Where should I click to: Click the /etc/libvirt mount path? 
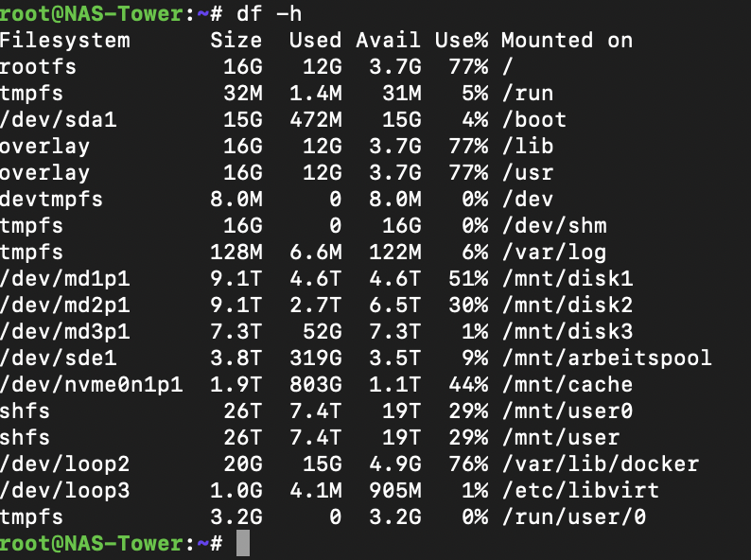pyautogui.click(x=581, y=491)
